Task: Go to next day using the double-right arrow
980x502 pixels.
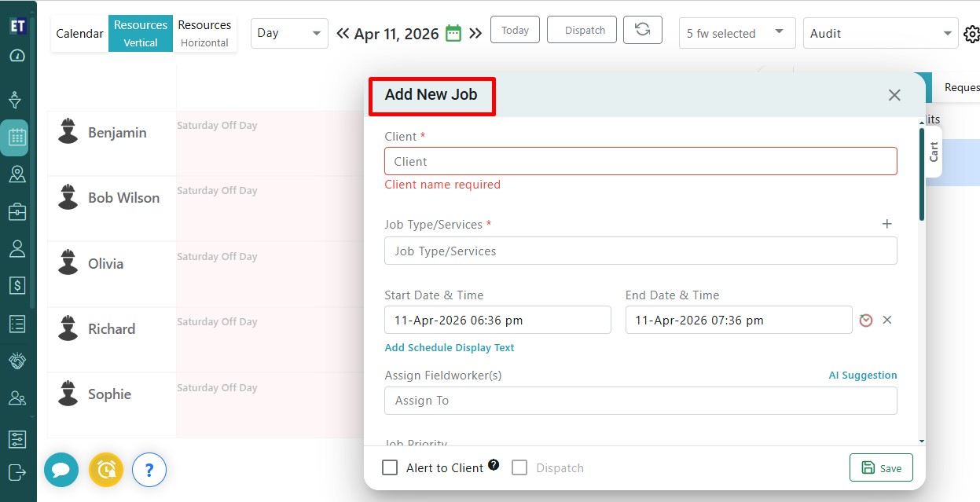Action: click(475, 33)
